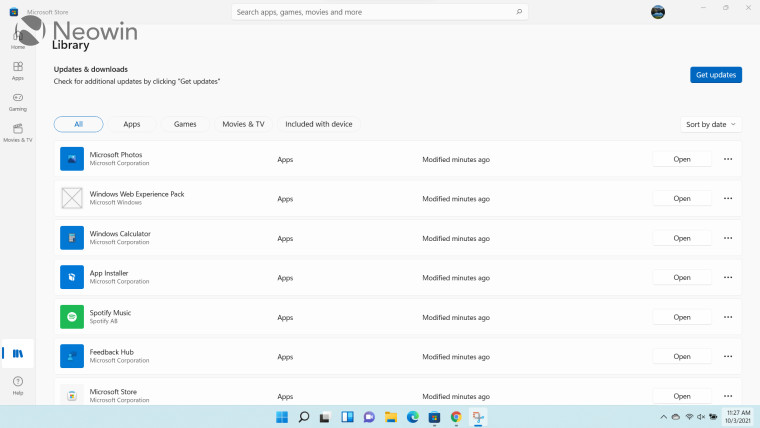The height and width of the screenshot is (428, 760).
Task: Open more options for Microsoft Photos
Action: point(728,159)
